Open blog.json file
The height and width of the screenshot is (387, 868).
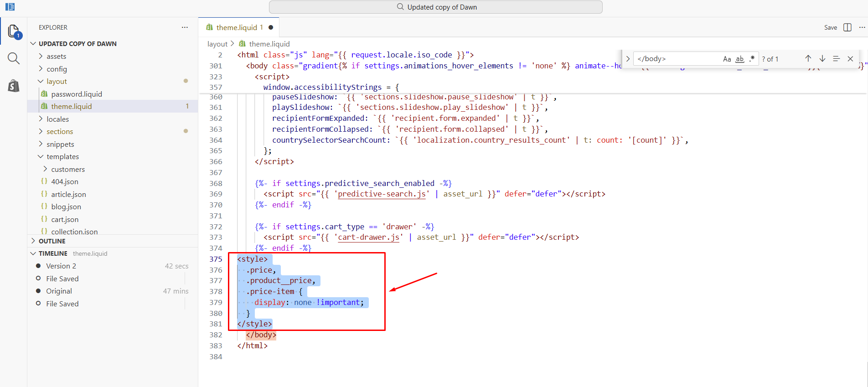[x=66, y=206]
